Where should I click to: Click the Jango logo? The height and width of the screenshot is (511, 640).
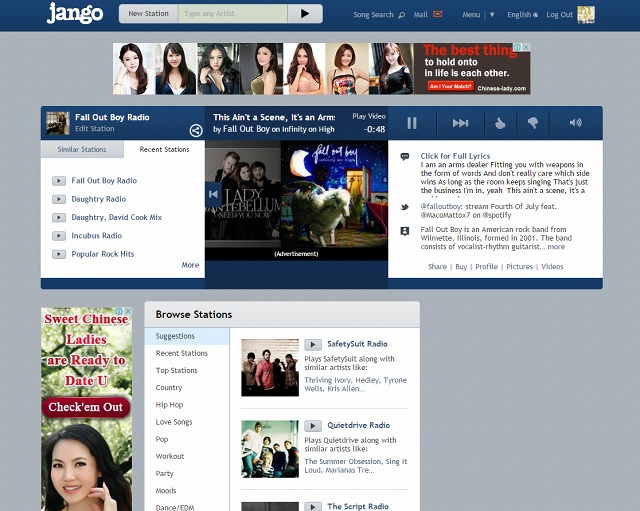point(75,13)
